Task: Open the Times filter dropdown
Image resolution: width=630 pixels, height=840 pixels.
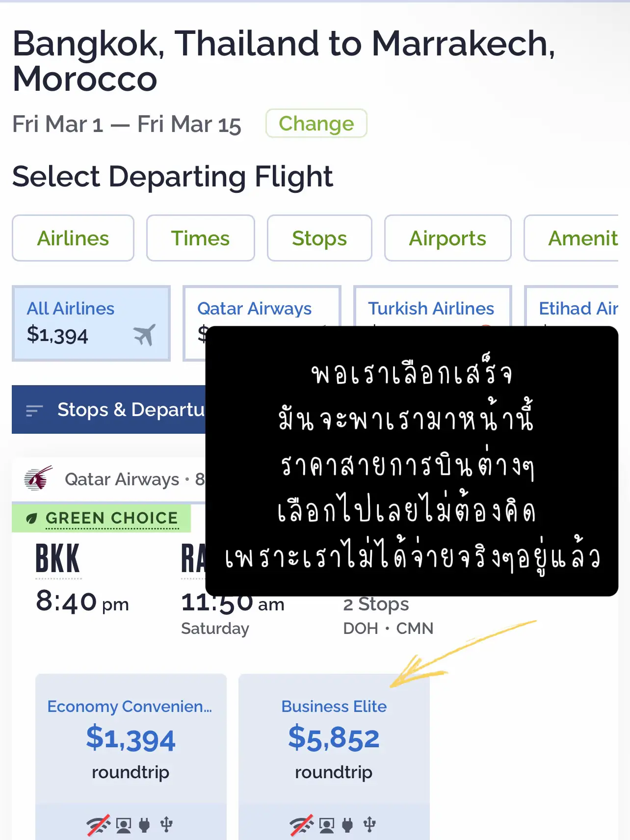Action: tap(200, 238)
